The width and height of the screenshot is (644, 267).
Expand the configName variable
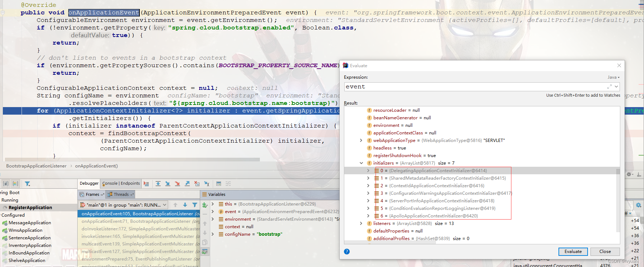coord(213,234)
